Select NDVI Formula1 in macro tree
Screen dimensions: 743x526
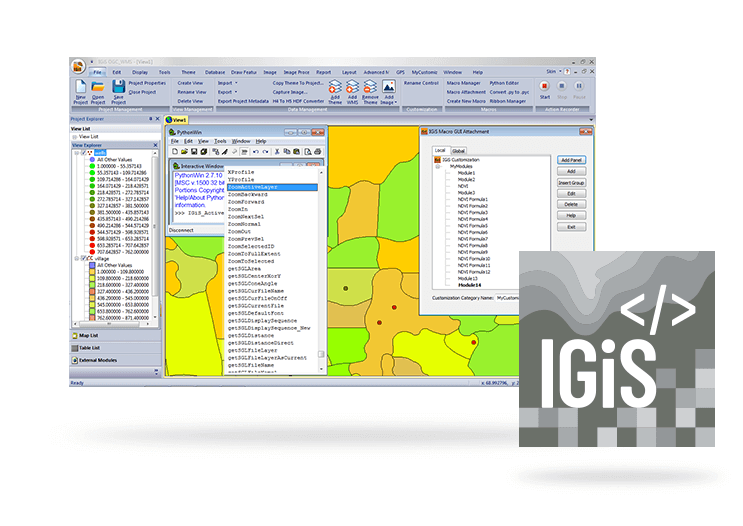tap(472, 200)
